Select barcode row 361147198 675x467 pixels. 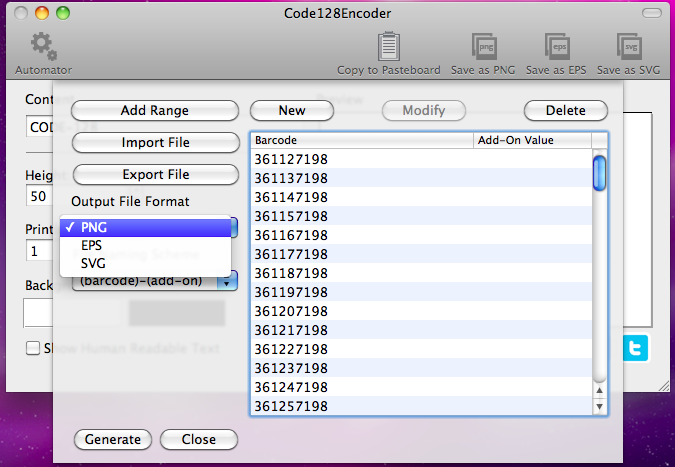(x=421, y=197)
